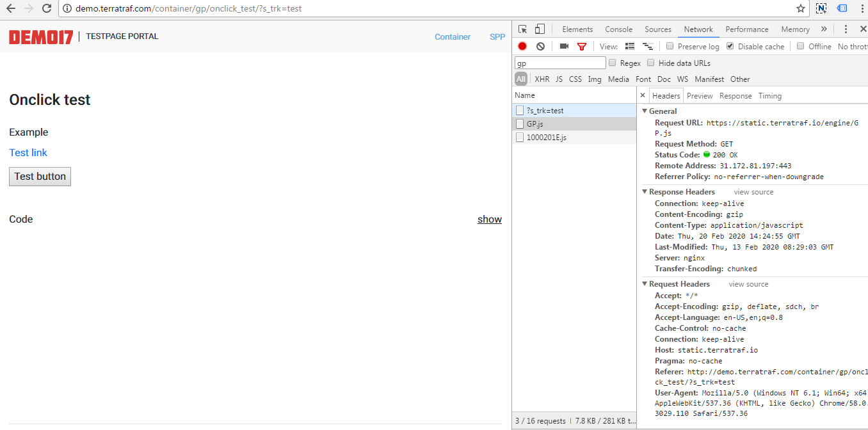Clear the network log
The image size is (868, 430).
[x=540, y=47]
